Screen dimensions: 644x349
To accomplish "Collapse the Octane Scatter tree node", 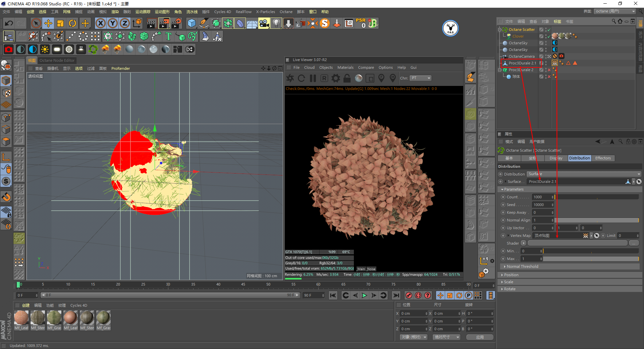I will 499,30.
